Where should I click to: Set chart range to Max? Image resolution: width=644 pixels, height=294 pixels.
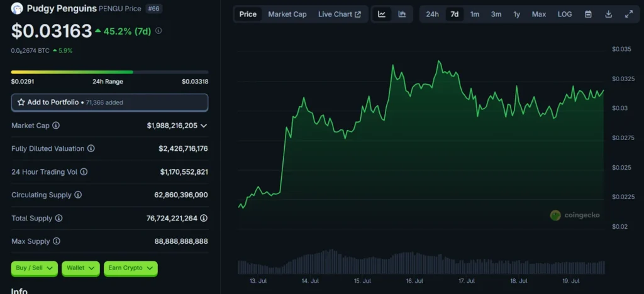point(539,14)
